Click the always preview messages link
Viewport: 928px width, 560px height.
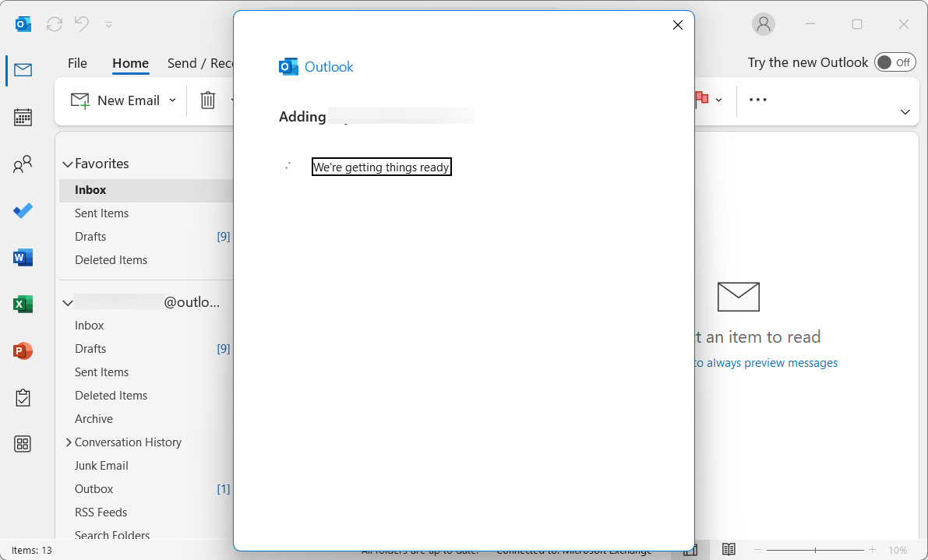[771, 363]
